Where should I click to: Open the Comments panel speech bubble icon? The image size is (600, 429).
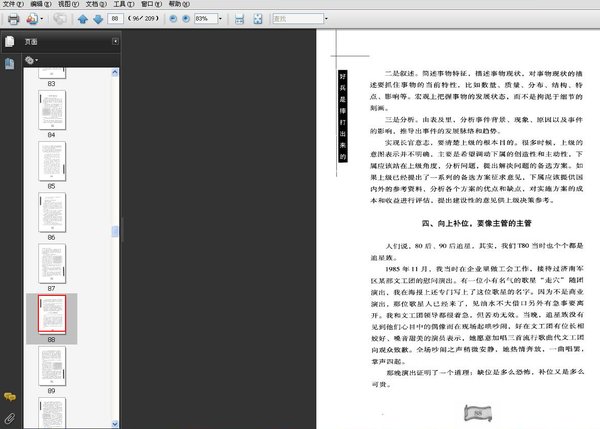pyautogui.click(x=10, y=396)
